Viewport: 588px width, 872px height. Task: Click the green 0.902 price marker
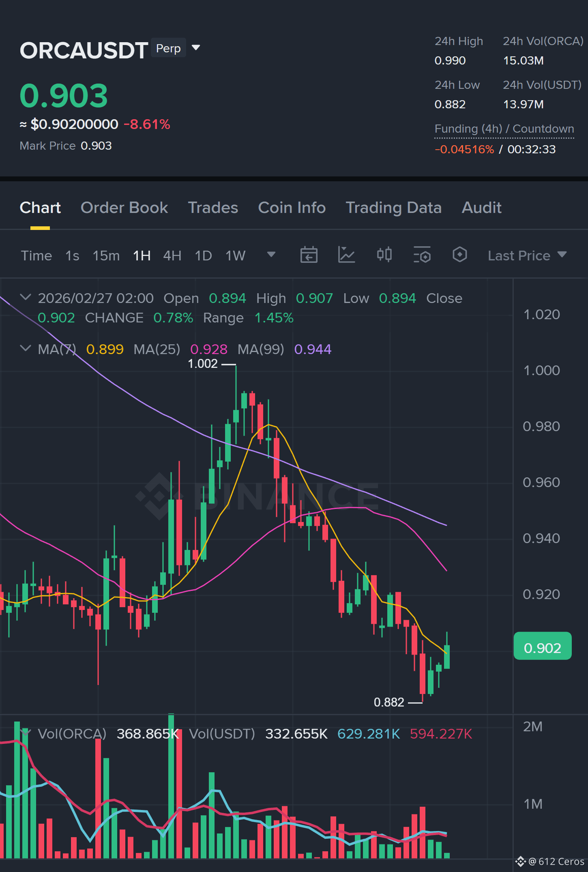tap(543, 646)
